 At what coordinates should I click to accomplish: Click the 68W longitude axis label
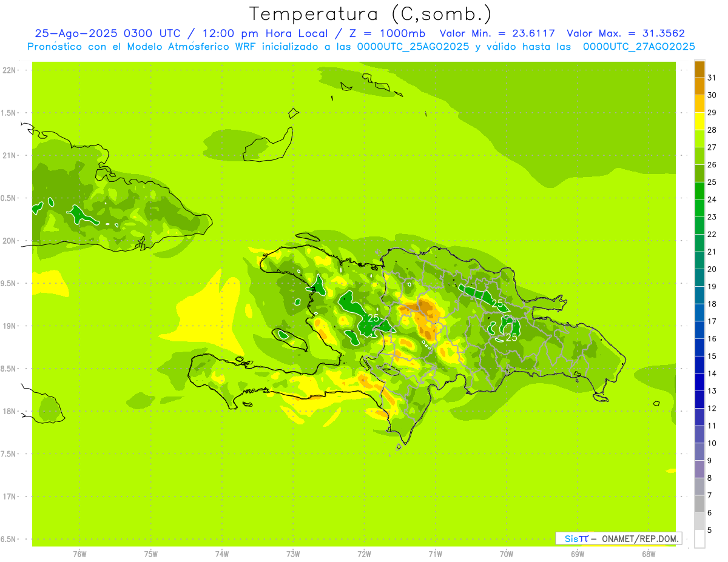coord(649,554)
